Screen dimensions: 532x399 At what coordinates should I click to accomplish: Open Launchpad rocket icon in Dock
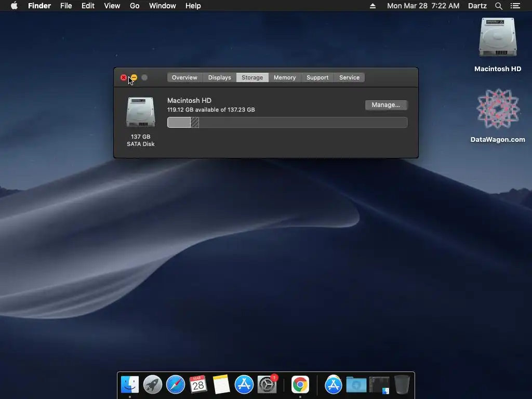(x=153, y=384)
